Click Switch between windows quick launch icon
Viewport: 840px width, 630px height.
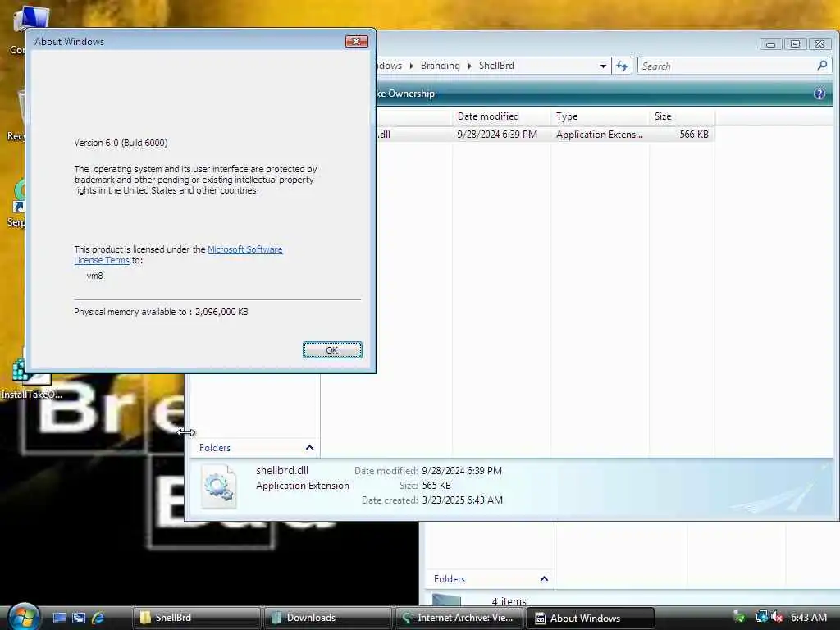click(79, 618)
